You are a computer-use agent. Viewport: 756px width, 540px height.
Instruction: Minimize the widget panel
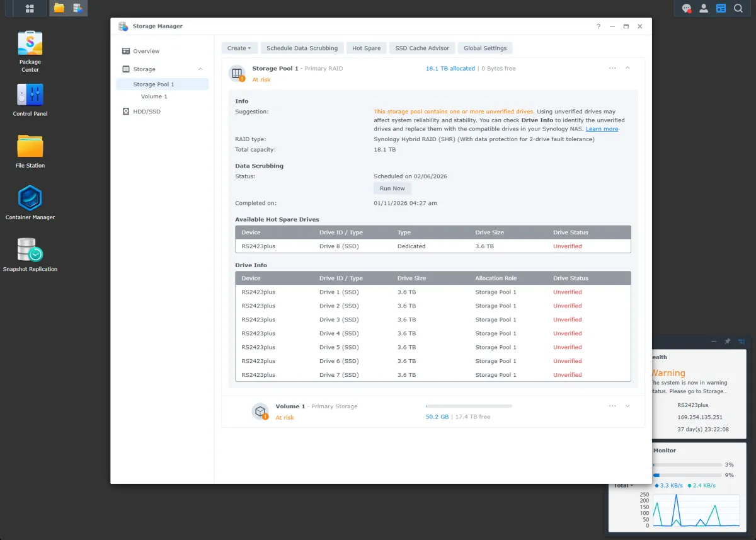click(x=714, y=341)
